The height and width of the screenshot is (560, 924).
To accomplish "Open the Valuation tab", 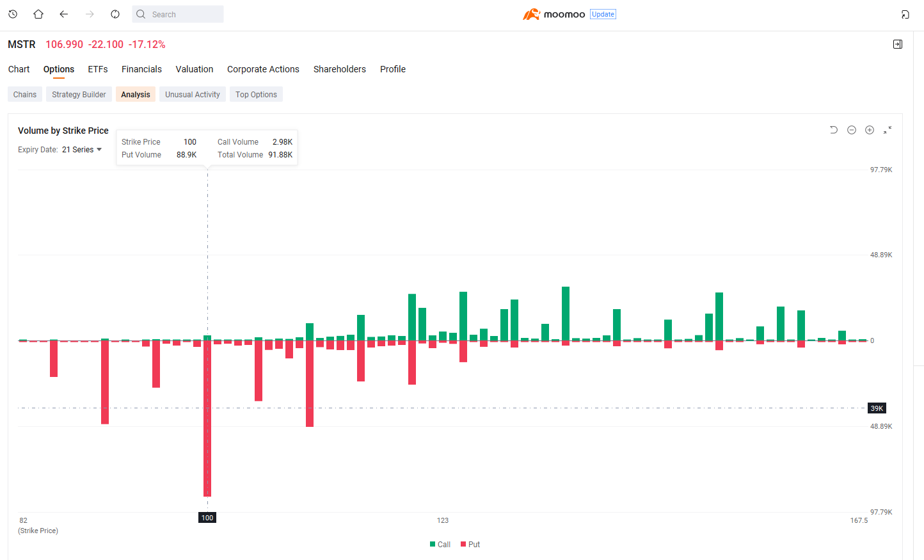I will point(195,69).
